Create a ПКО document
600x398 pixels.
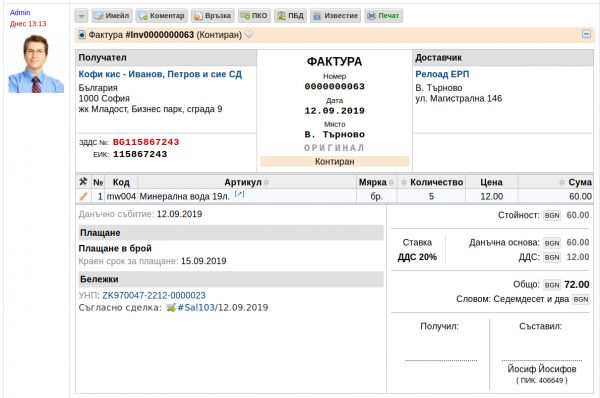(254, 16)
